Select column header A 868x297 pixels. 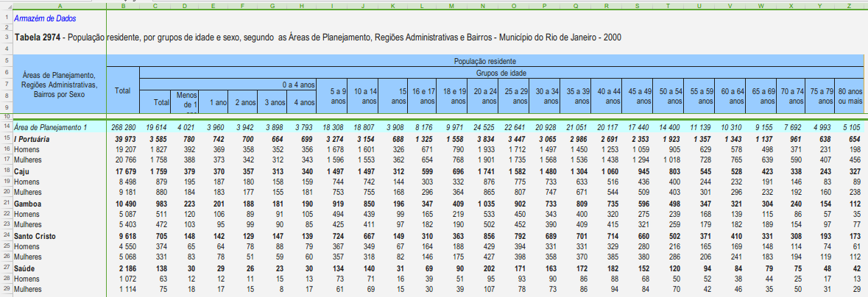[x=57, y=6]
